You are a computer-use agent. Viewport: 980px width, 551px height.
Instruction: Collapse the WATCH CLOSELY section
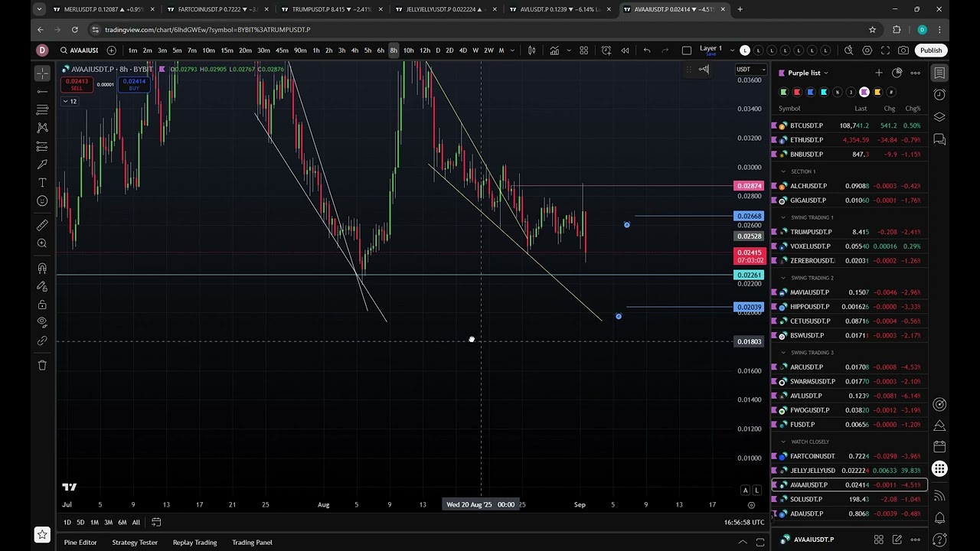pyautogui.click(x=783, y=442)
